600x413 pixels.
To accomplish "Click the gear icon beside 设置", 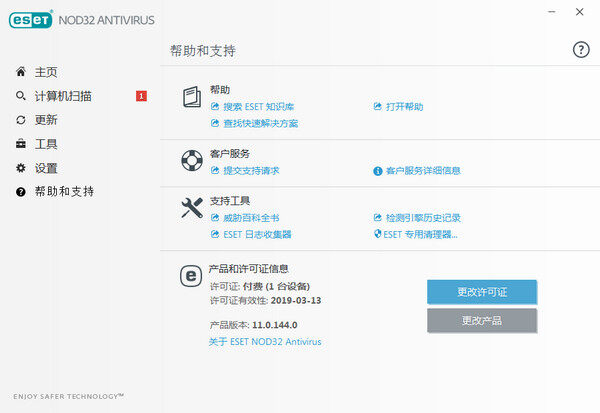I will [21, 168].
